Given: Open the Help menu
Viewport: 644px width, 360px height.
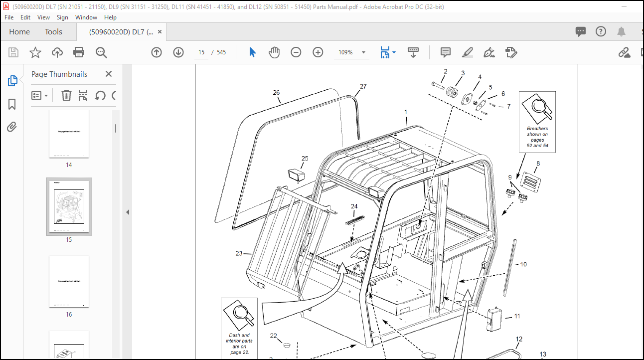Looking at the screenshot, I should point(110,17).
